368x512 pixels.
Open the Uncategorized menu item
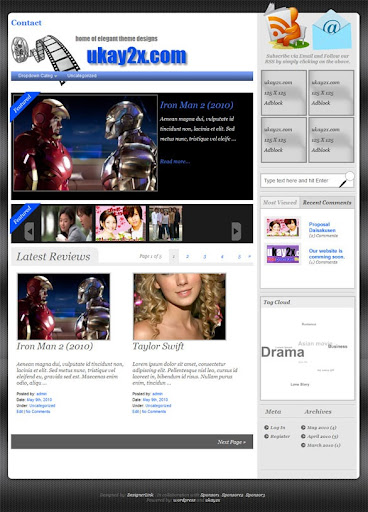tap(82, 76)
